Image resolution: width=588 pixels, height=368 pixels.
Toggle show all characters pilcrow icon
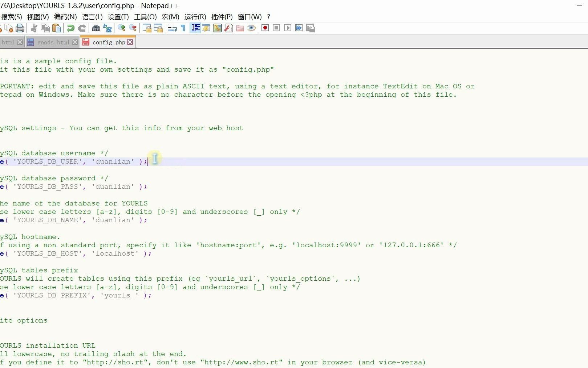click(x=183, y=28)
